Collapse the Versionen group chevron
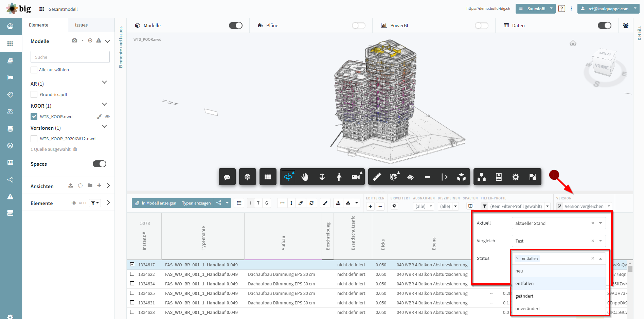The width and height of the screenshot is (644, 319). pyautogui.click(x=105, y=126)
